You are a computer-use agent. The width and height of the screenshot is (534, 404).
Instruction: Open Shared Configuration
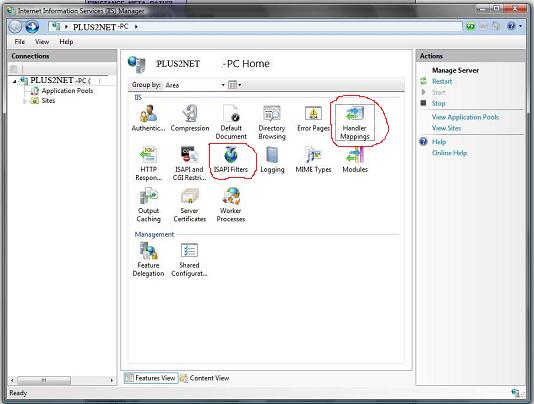click(189, 260)
